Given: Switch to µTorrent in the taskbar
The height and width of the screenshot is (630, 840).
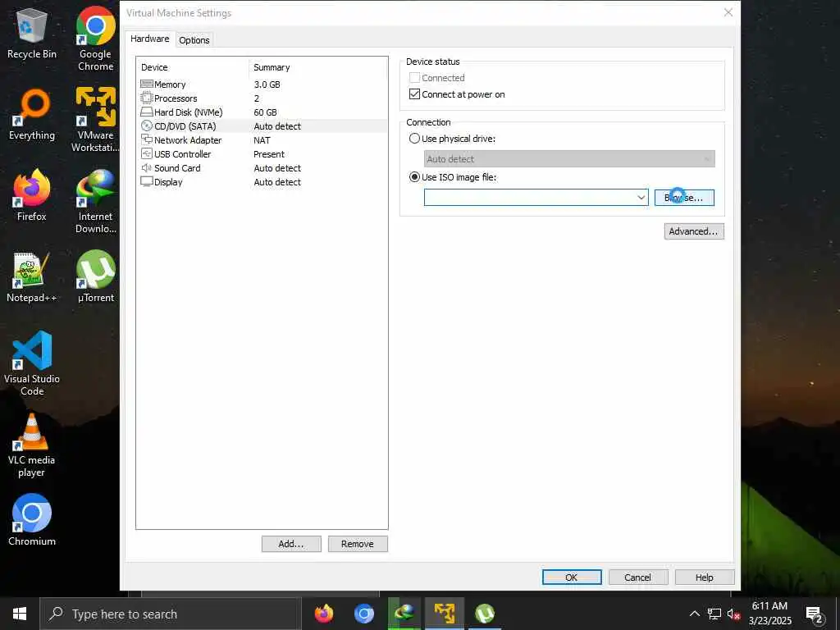Looking at the screenshot, I should click(x=484, y=614).
